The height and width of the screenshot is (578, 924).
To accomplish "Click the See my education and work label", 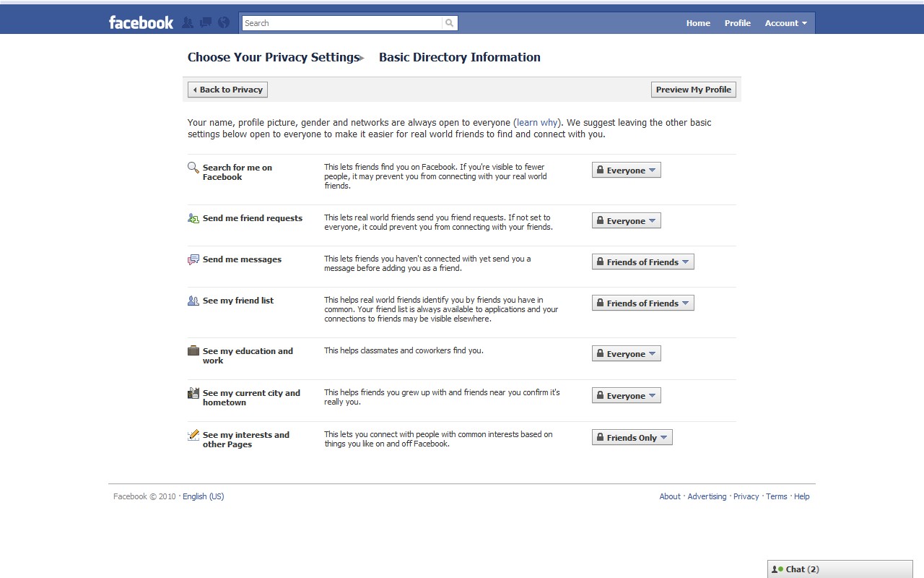I will click(248, 355).
